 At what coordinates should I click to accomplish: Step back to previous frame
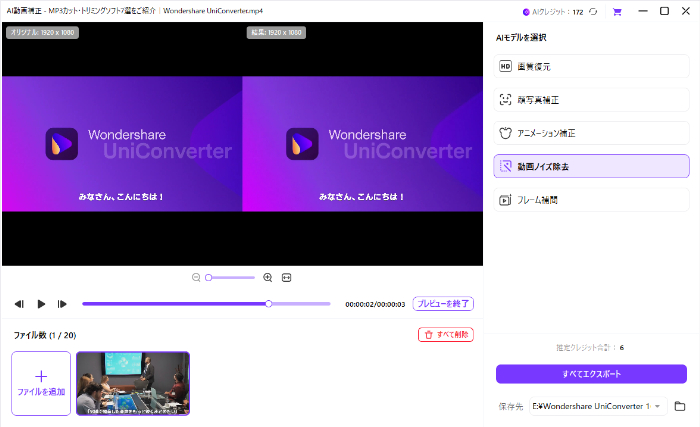coord(19,304)
